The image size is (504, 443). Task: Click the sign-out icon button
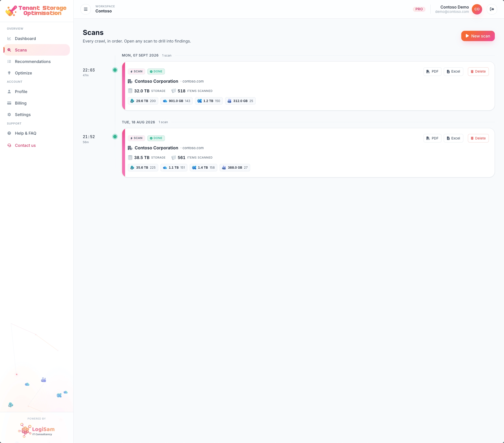point(492,9)
